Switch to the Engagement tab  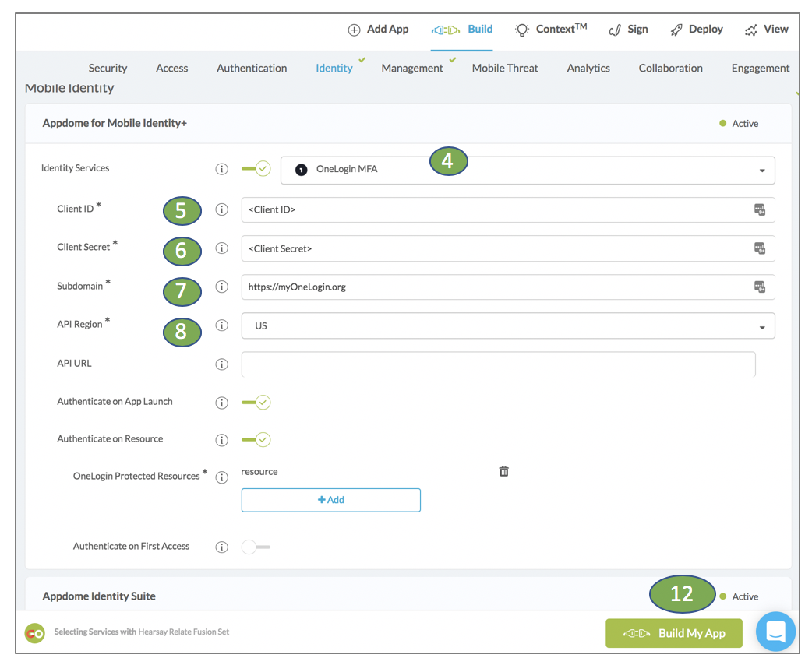click(761, 69)
